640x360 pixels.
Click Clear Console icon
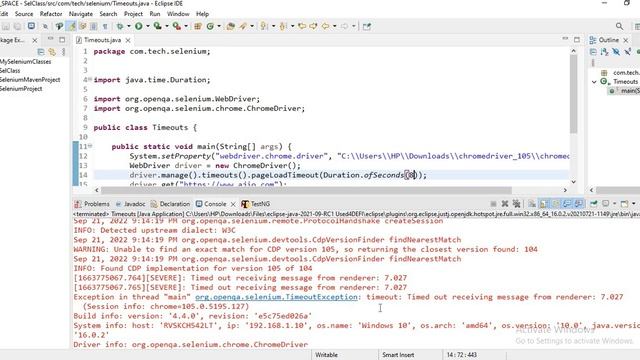click(x=532, y=203)
